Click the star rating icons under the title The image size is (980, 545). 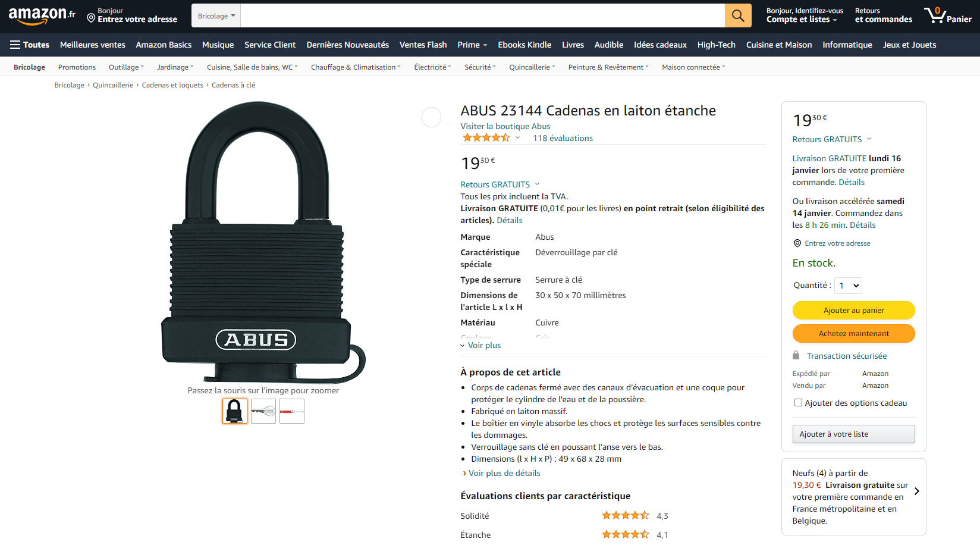486,138
